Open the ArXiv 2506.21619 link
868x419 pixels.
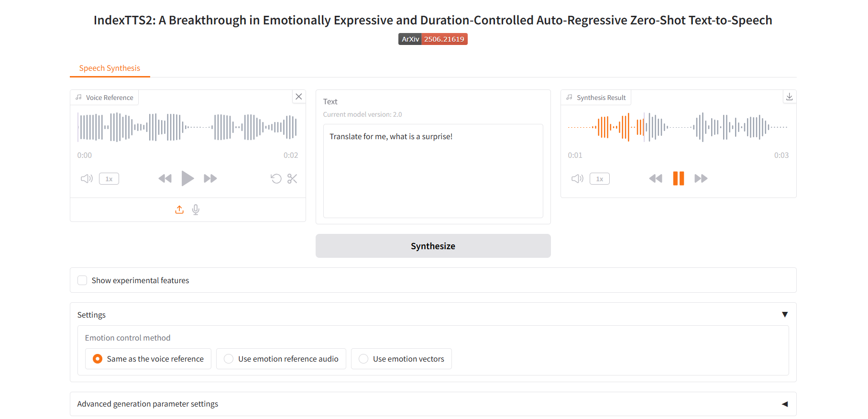tap(433, 39)
